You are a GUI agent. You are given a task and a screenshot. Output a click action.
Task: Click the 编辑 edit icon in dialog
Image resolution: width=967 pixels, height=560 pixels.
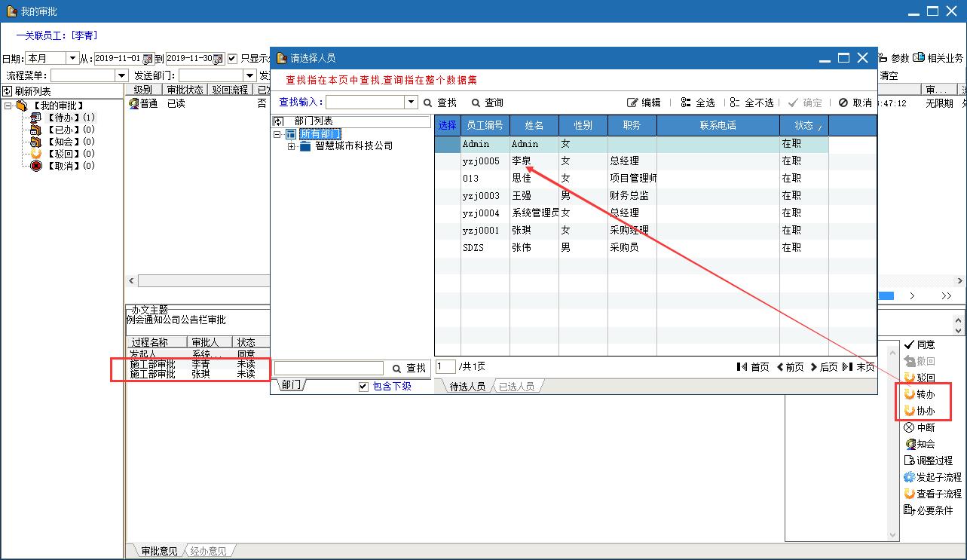click(632, 103)
